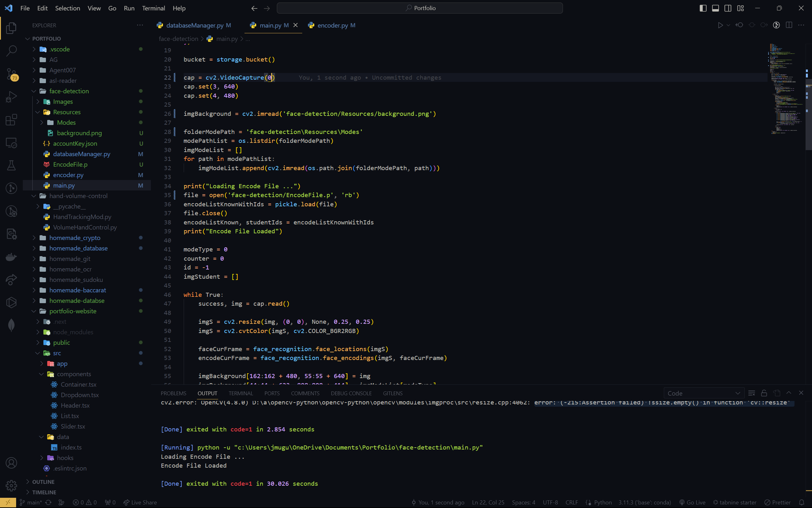
Task: Go back with the navigation arrow
Action: coord(254,8)
